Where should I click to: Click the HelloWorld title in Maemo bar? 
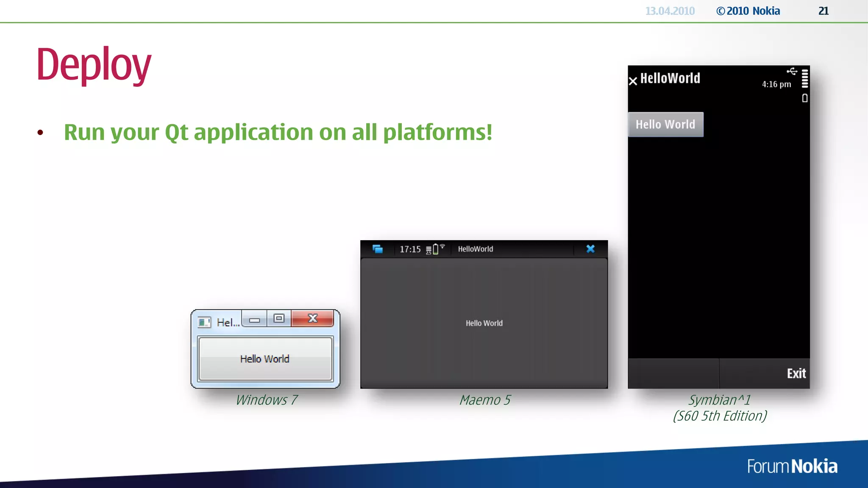[x=475, y=250]
